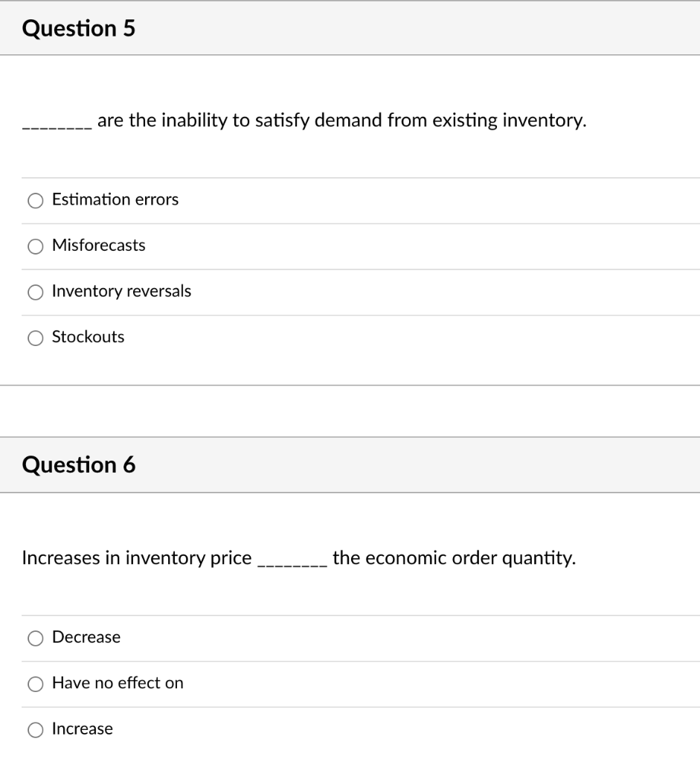Image resolution: width=700 pixels, height=762 pixels.
Task: Select Decrease for Question 6
Action: (35, 638)
